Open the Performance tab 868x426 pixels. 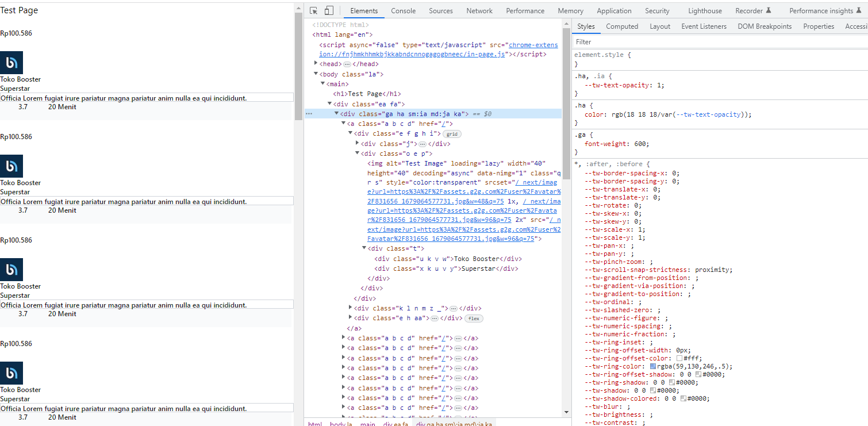click(525, 11)
